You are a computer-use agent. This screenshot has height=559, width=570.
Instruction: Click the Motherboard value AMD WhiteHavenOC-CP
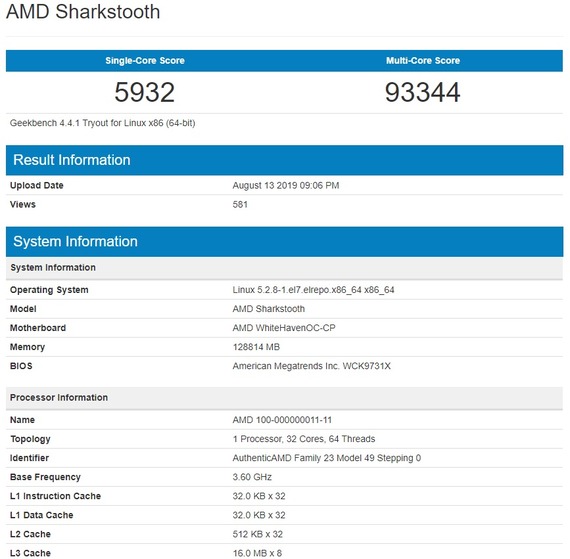pos(284,328)
